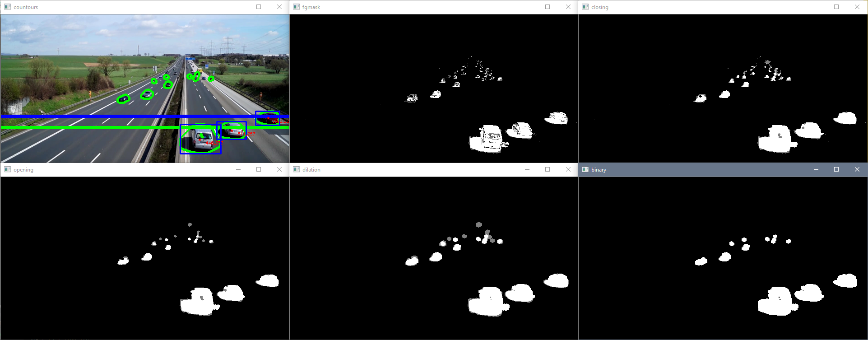
Task: Click the closing window title icon
Action: (x=585, y=7)
